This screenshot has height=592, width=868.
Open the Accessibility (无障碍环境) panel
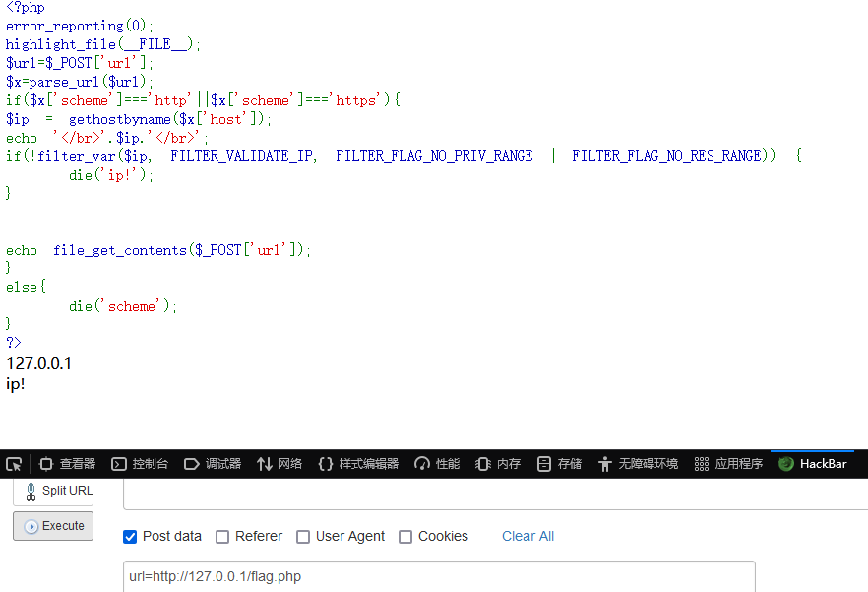click(x=637, y=464)
